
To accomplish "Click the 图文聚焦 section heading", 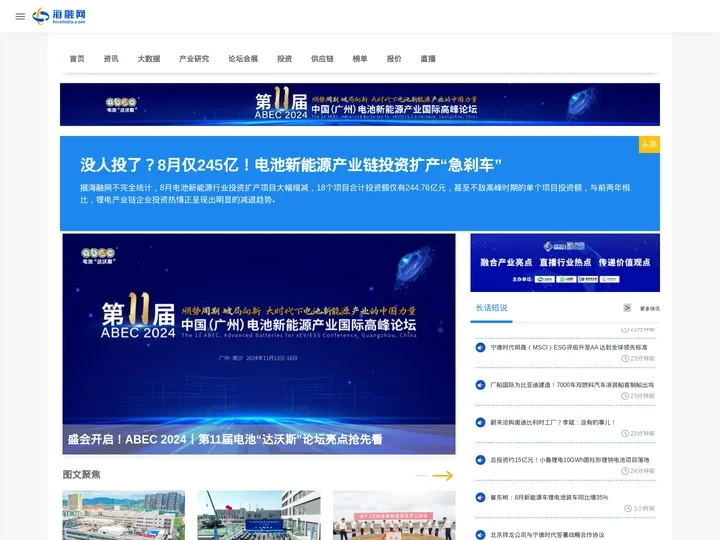I will [82, 475].
